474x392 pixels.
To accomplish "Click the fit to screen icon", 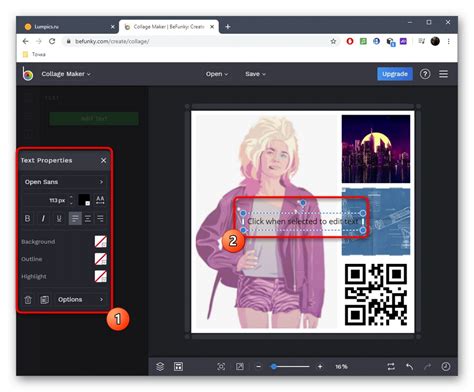I will 221,367.
